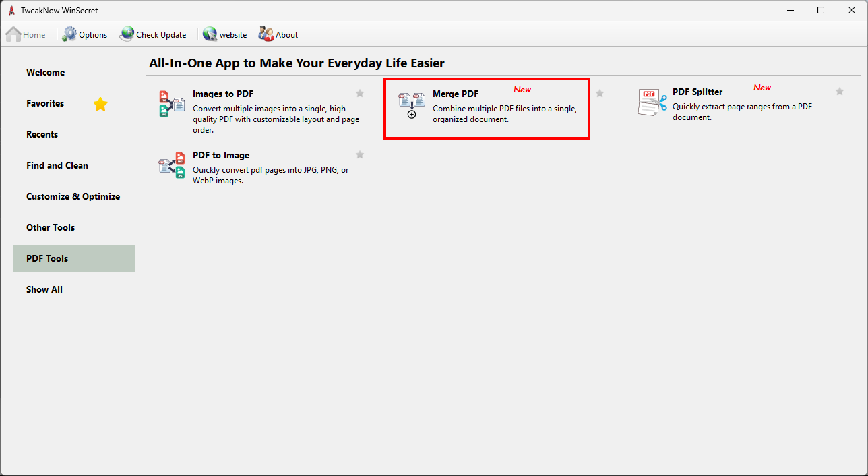Favorite PDF Splitter with its star
The height and width of the screenshot is (476, 868).
(840, 92)
